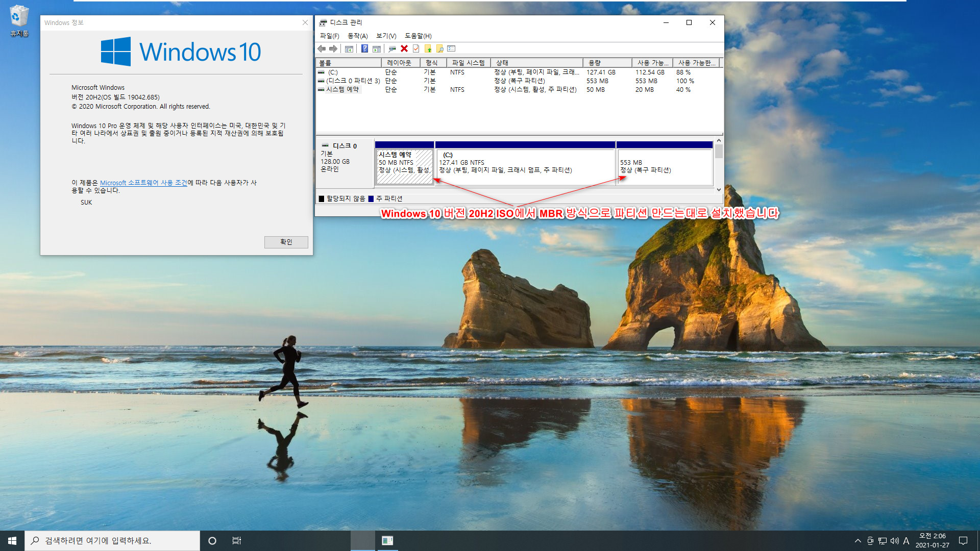
Task: Open the 보기(V) menu
Action: [386, 36]
